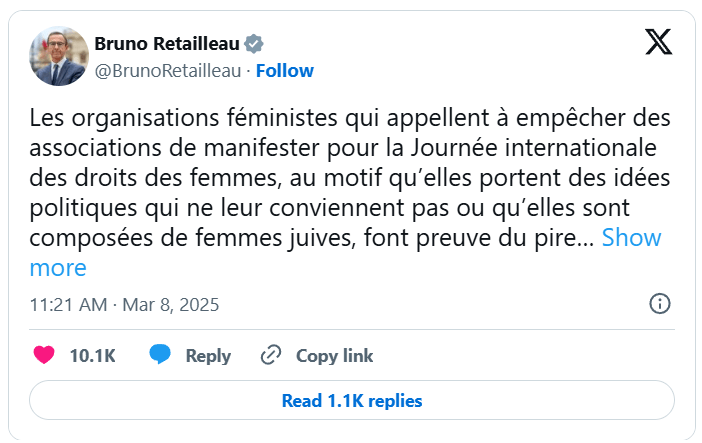This screenshot has width=702, height=443.
Task: Like the tweet with the heart icon
Action: (44, 355)
